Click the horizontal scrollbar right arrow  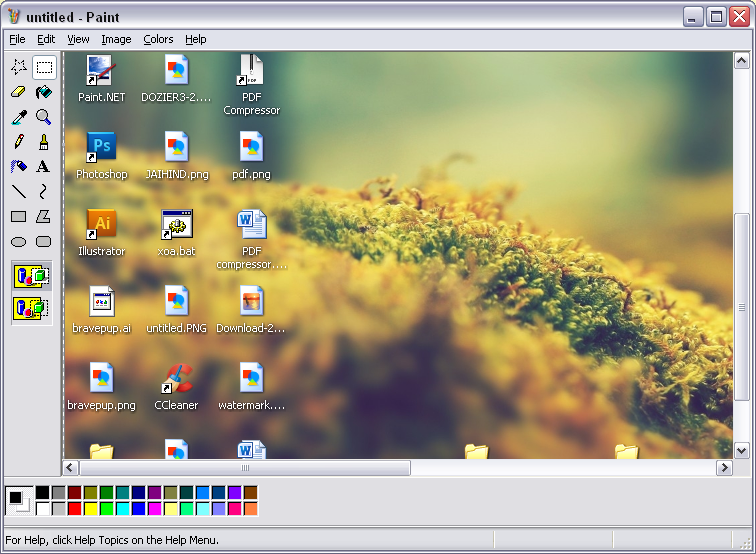tap(724, 467)
